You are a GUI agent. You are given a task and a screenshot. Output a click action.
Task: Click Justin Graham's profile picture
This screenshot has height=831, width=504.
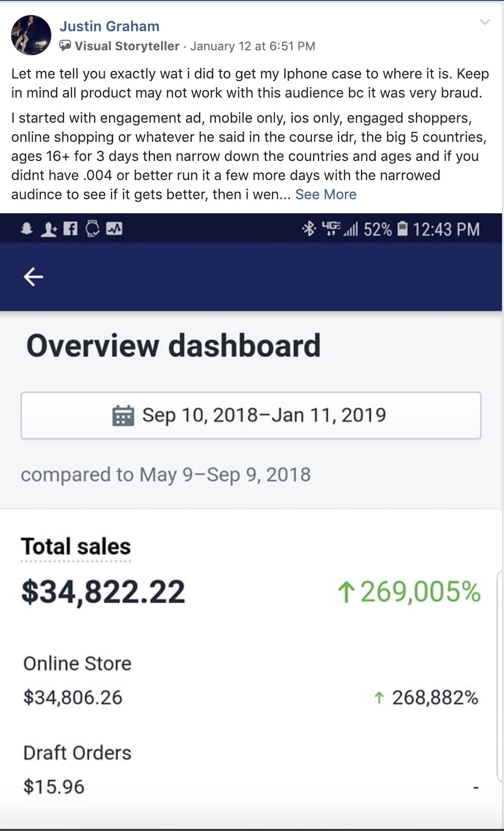pos(31,35)
